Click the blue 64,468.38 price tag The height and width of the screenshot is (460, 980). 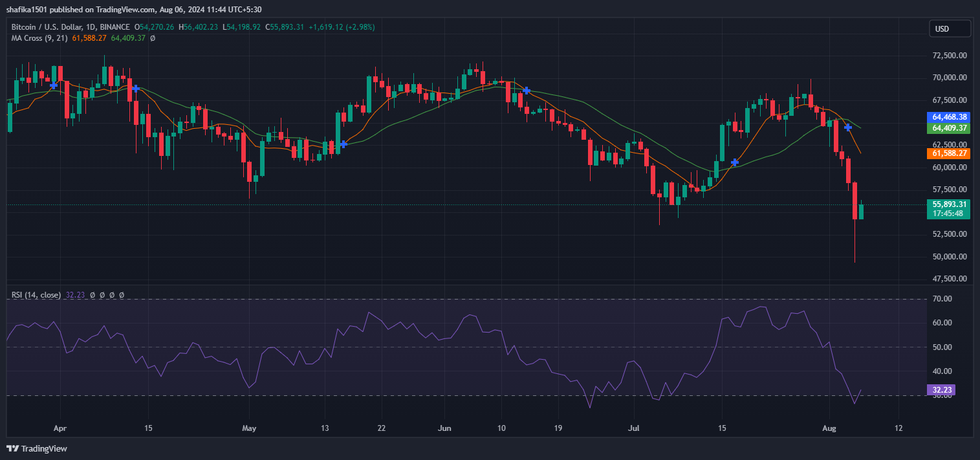click(949, 117)
